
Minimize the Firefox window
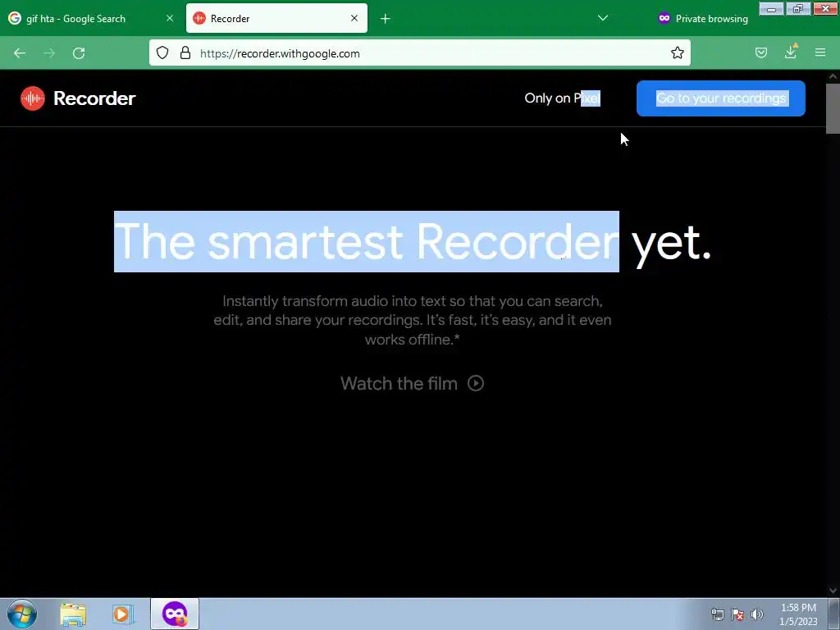(x=771, y=9)
